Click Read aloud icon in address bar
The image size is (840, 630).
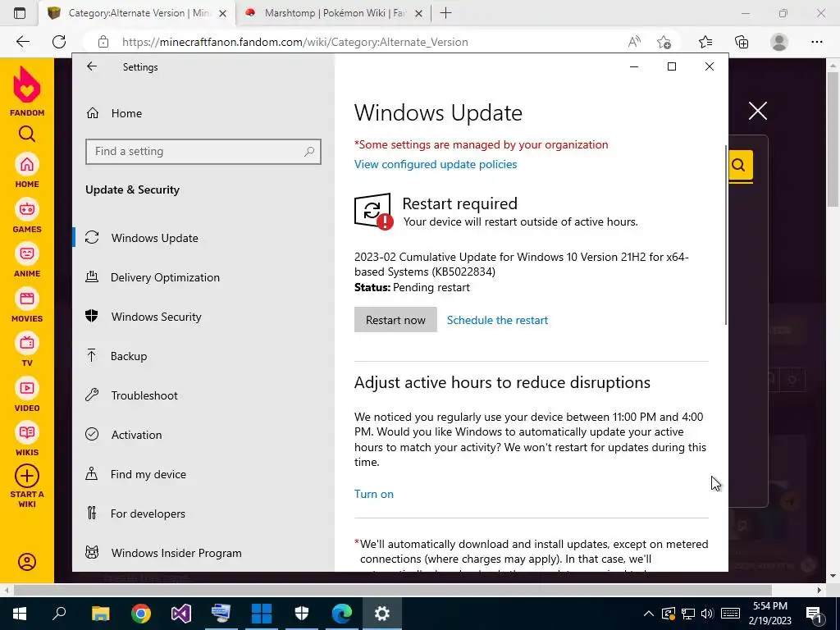[x=634, y=42]
